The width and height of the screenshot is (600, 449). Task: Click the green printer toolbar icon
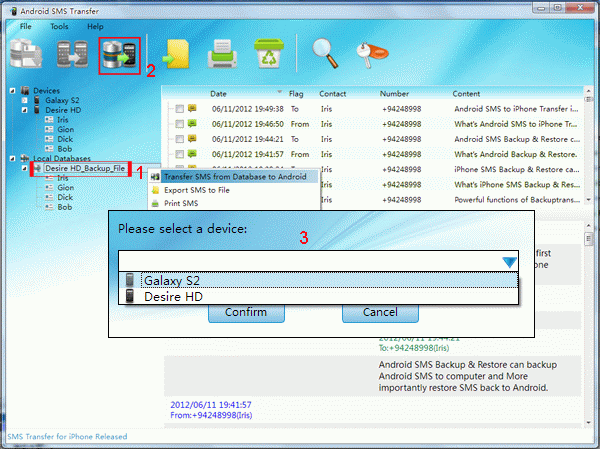[x=222, y=54]
